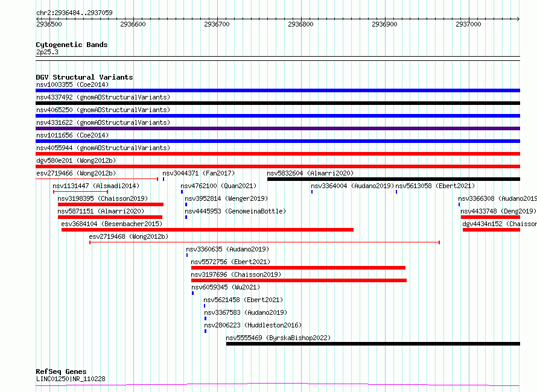Click the nsv5572756 (Ebert2021) label
Screen dimensions: 537x392
point(230,262)
